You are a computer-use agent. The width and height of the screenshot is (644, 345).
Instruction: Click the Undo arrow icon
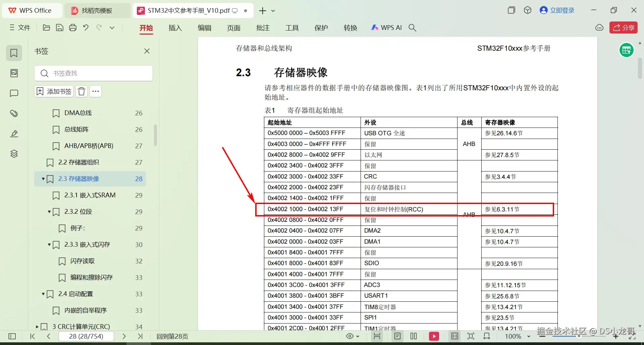[x=86, y=28]
